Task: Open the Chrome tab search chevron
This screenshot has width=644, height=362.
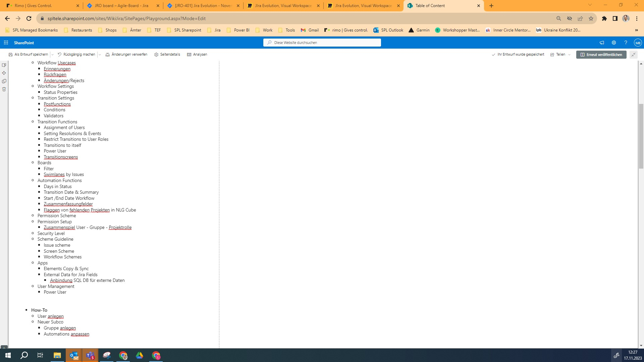Action: click(590, 5)
